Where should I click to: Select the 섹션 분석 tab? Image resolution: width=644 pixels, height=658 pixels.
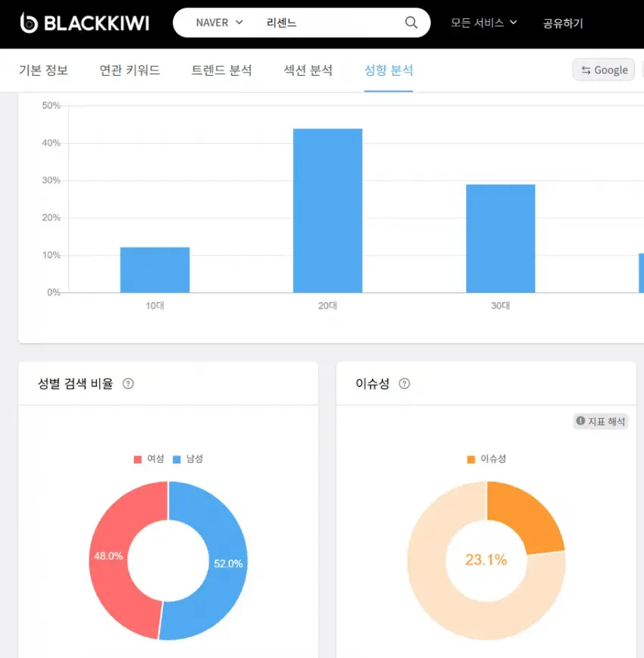308,70
